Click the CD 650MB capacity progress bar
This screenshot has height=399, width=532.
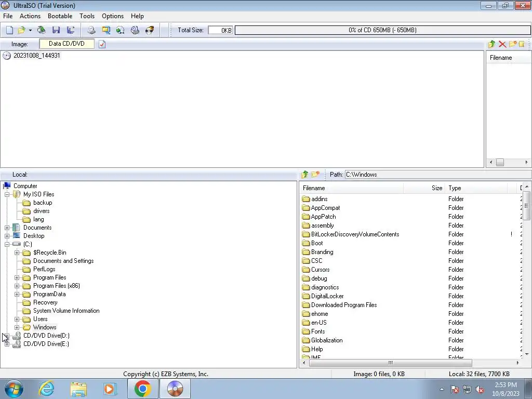click(x=383, y=30)
